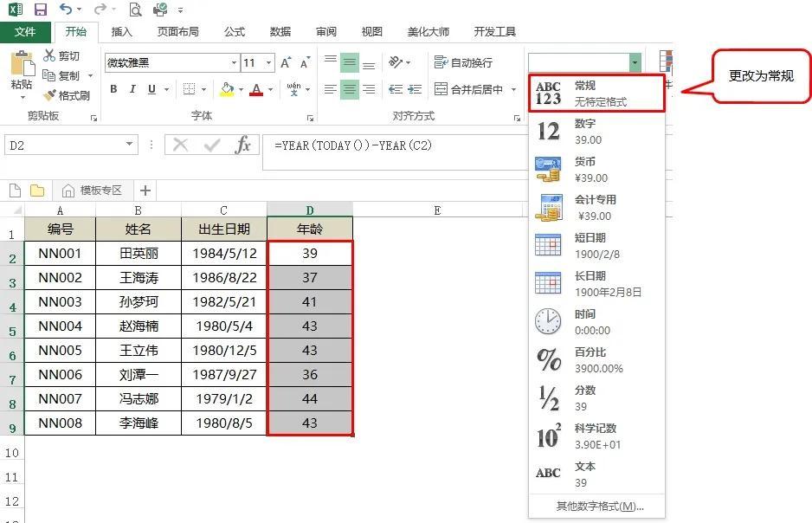Click the yellow folder open icon
Screen dimensions: 812x523
[37, 190]
